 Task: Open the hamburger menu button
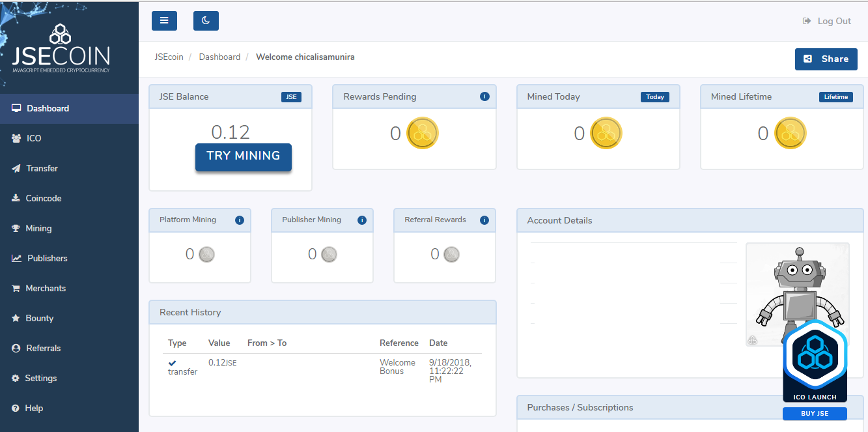[164, 21]
